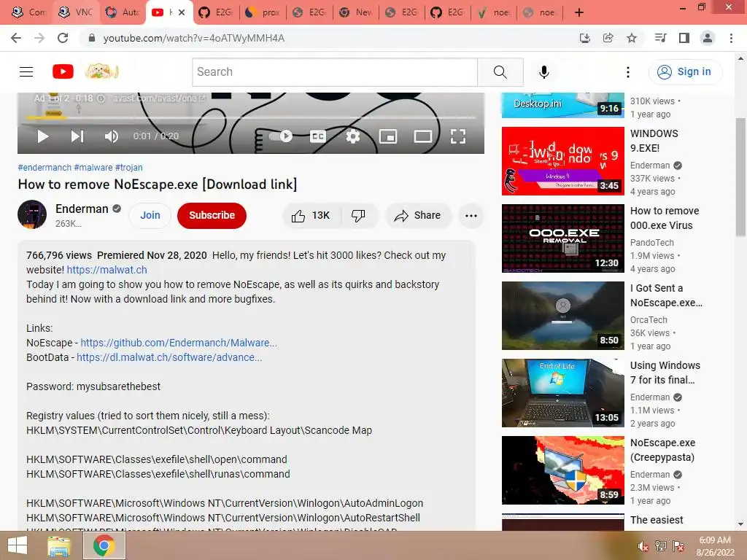Open a new tab with plus button

point(578,12)
